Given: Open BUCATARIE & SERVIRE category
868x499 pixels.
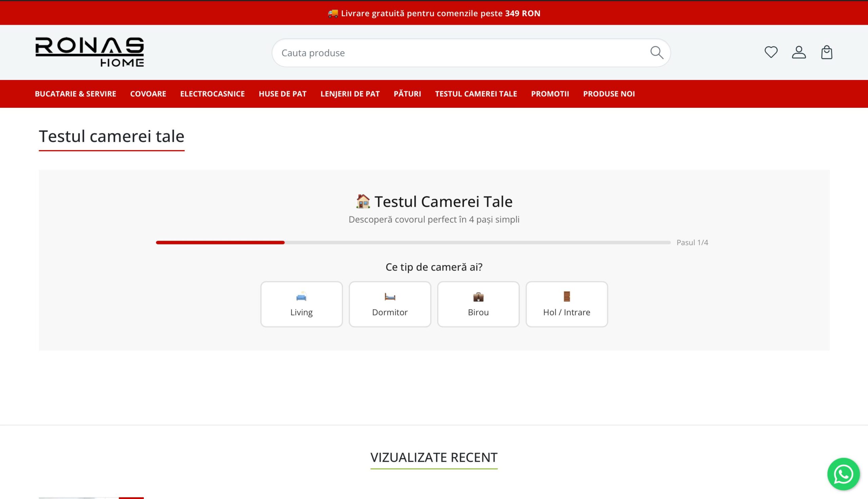Looking at the screenshot, I should [75, 94].
